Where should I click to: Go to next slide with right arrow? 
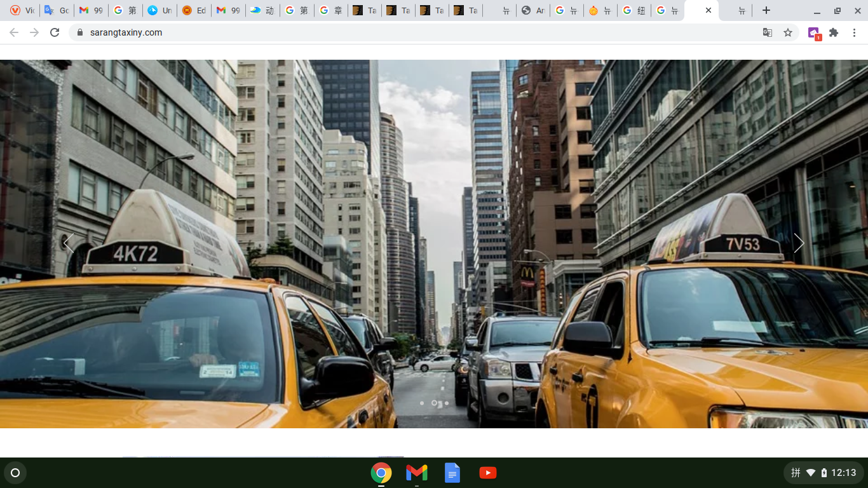click(x=799, y=243)
